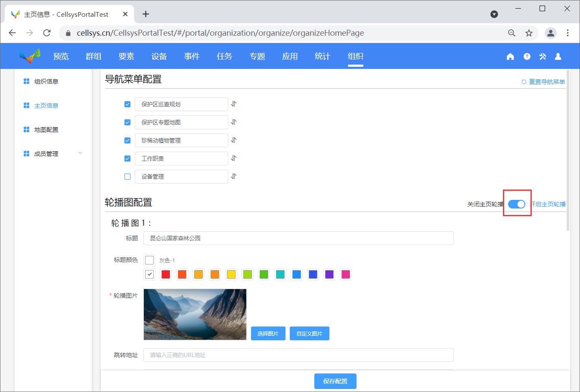Go to home via house icon

(510, 56)
